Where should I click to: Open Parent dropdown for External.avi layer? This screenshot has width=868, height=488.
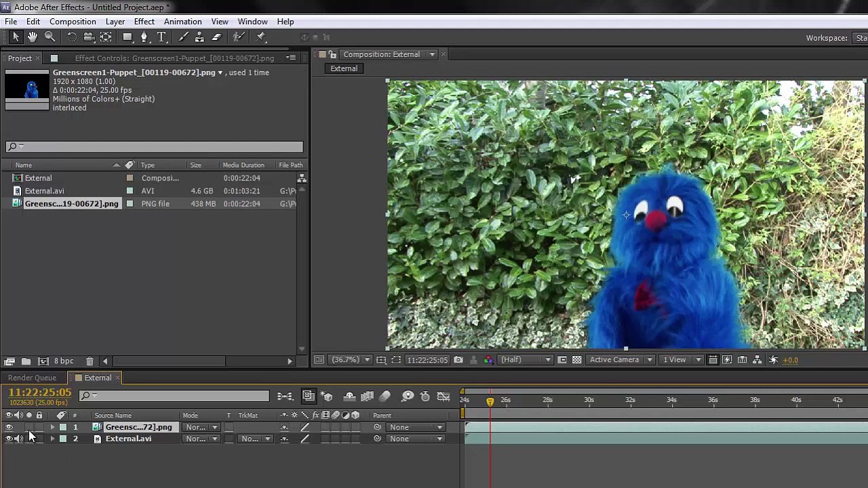click(416, 439)
